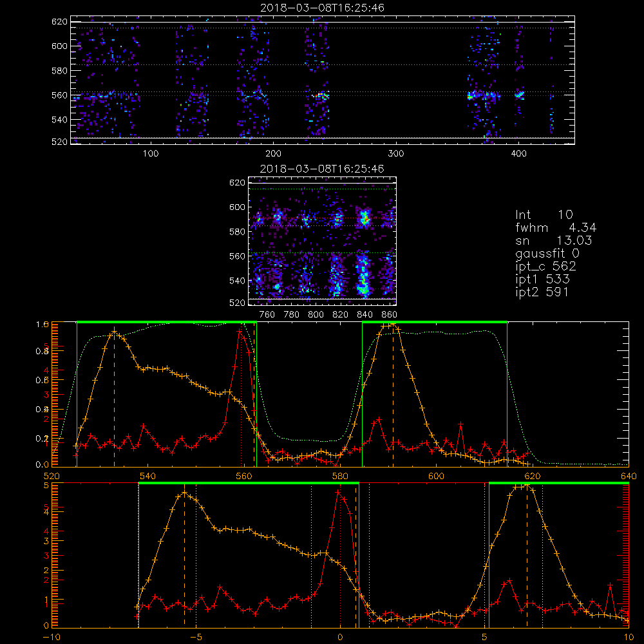The image size is (644, 644).
Task: Click the middle plot title 2018-03-08T16:25:46
Action: pos(323,169)
